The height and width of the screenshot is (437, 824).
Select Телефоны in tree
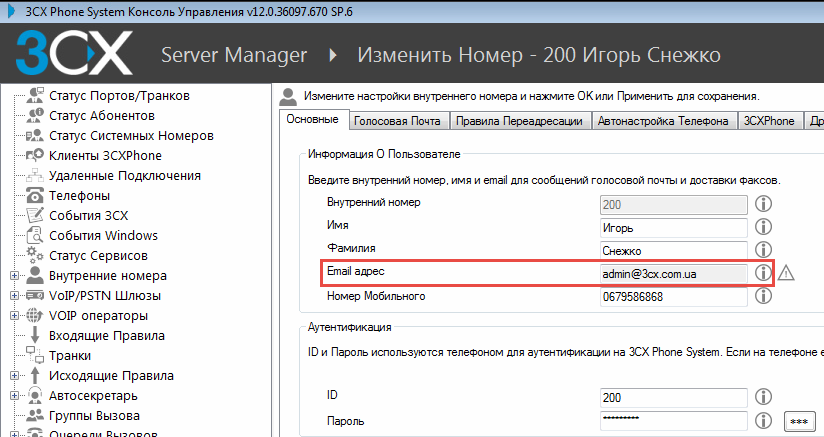pos(79,195)
